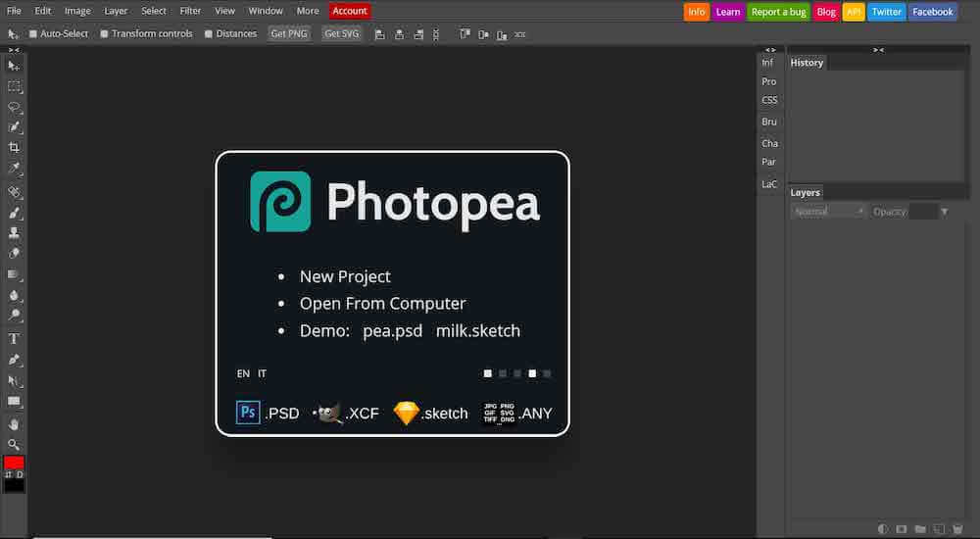
Task: Open the Normal blend mode dropdown
Action: pyautogui.click(x=828, y=212)
